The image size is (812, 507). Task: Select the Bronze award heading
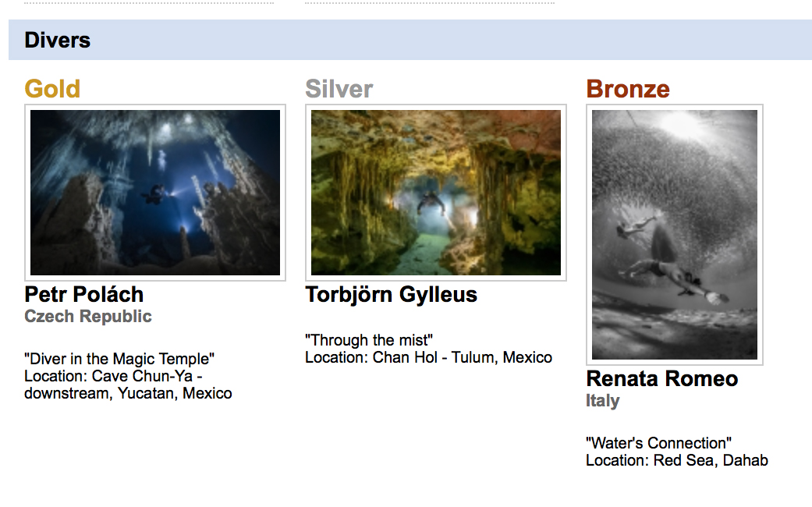[628, 89]
